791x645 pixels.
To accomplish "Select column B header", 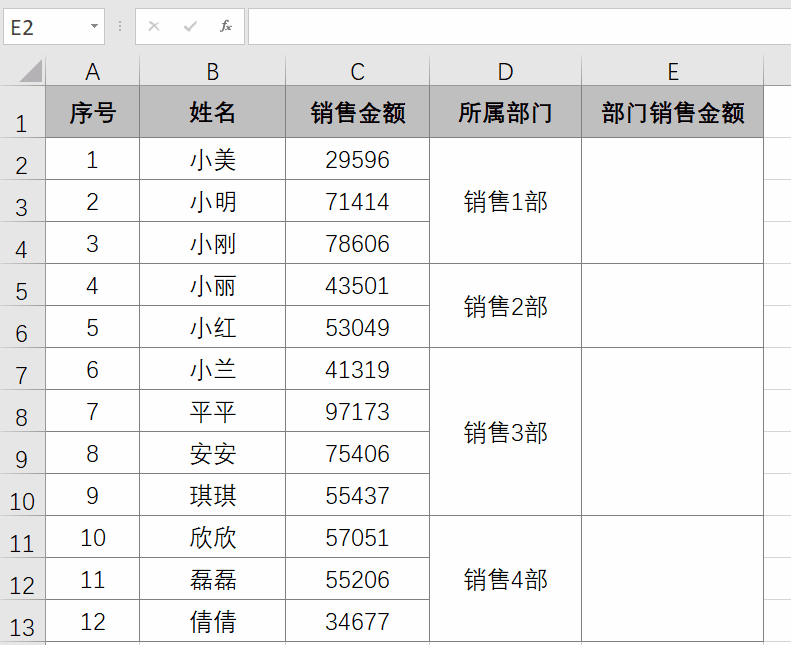I will (212, 71).
